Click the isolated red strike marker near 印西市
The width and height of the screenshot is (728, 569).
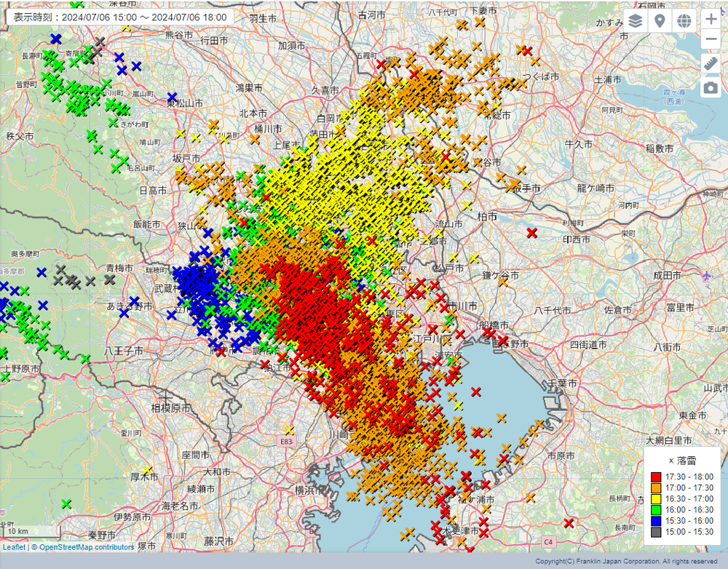(532, 233)
